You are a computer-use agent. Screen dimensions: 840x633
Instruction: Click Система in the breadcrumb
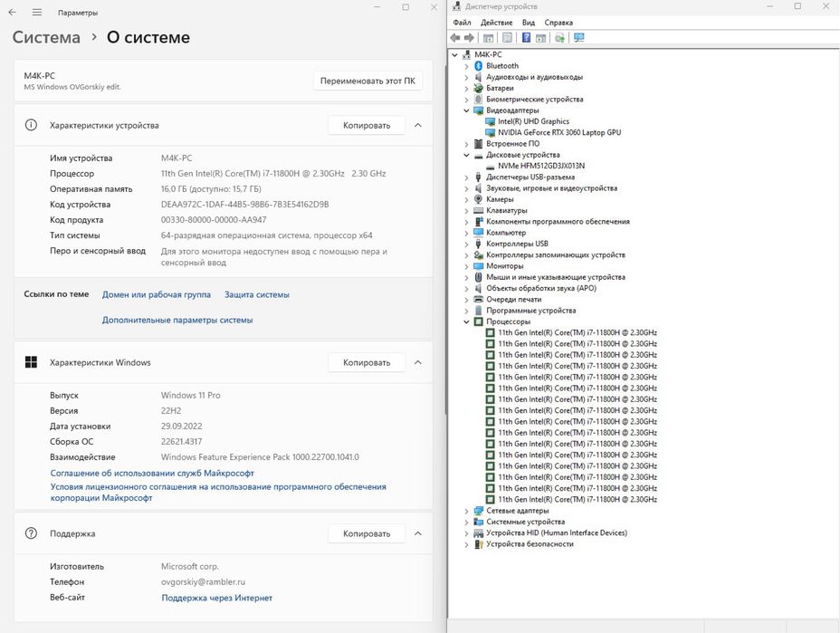coord(46,37)
